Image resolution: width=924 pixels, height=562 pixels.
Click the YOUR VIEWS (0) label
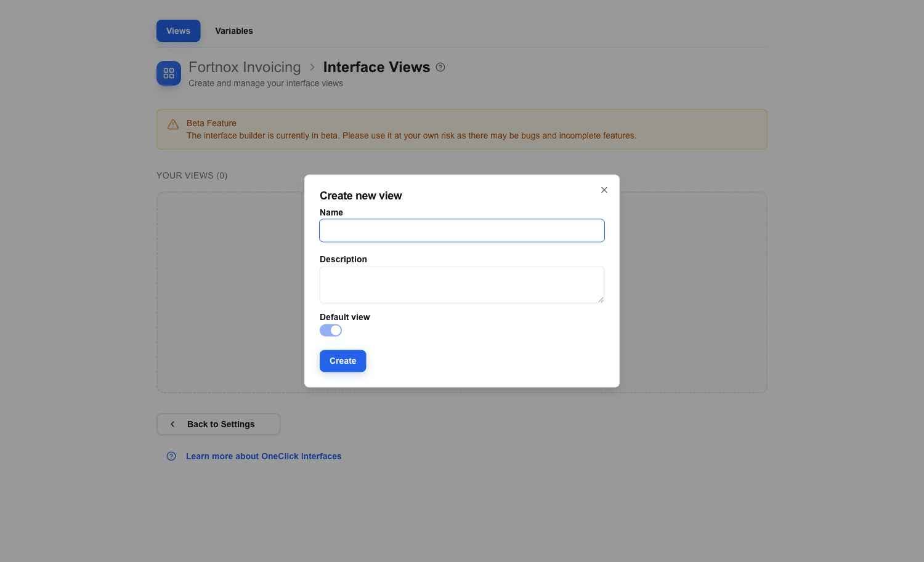192,175
